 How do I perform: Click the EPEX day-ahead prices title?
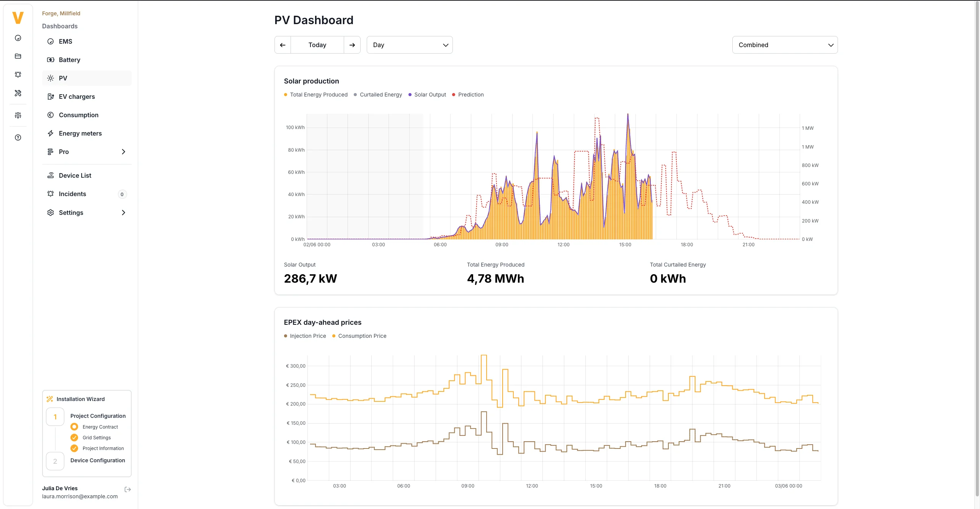click(x=323, y=322)
